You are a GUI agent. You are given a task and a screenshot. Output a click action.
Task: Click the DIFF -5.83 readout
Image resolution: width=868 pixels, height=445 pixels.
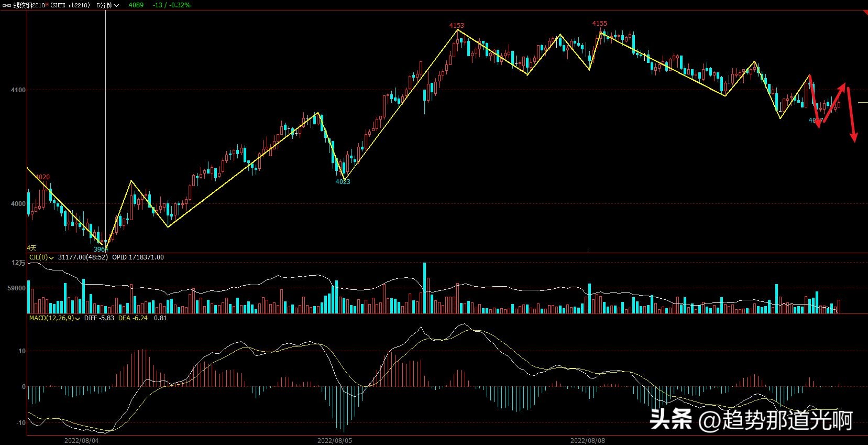click(x=99, y=318)
